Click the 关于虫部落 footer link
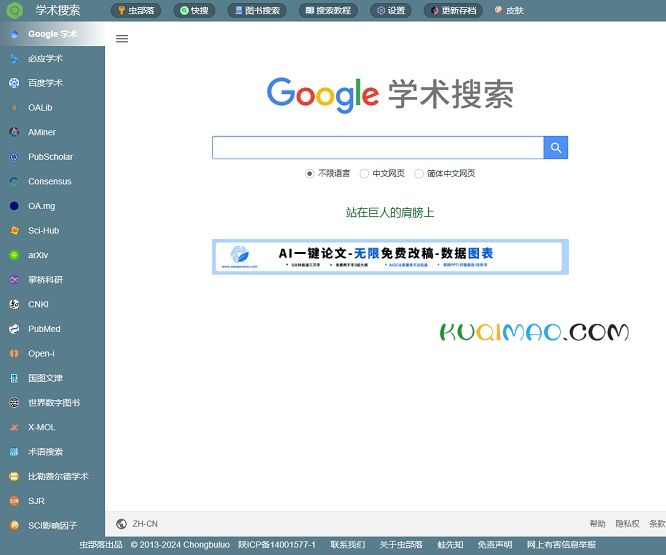 pyautogui.click(x=401, y=545)
